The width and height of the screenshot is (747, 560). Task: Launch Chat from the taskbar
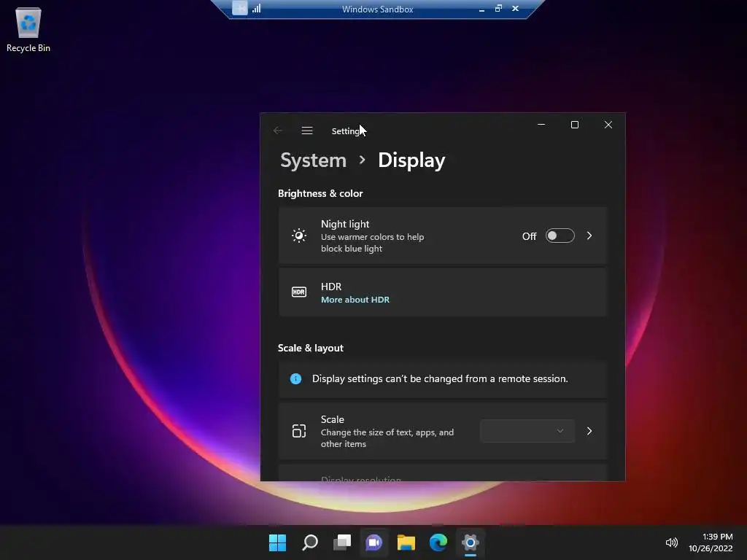coord(374,542)
